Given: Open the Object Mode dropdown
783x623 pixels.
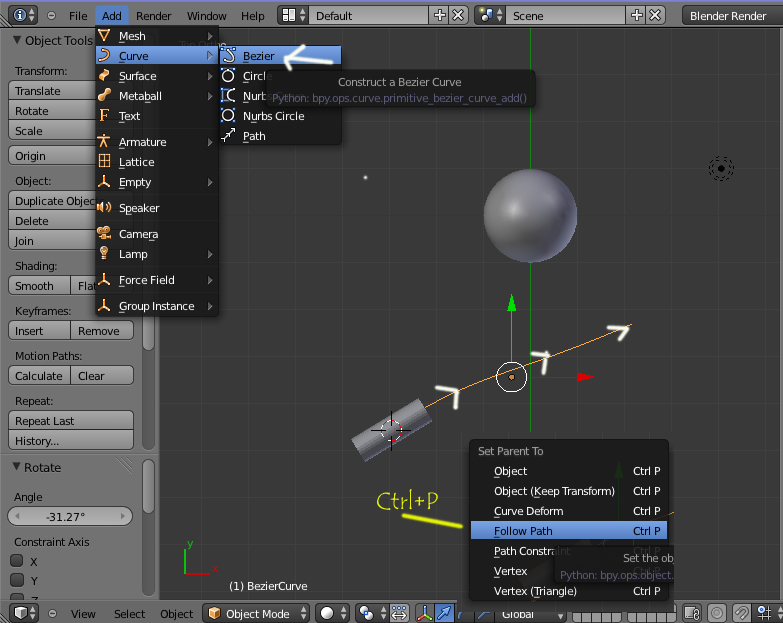Looking at the screenshot, I should pos(256,613).
